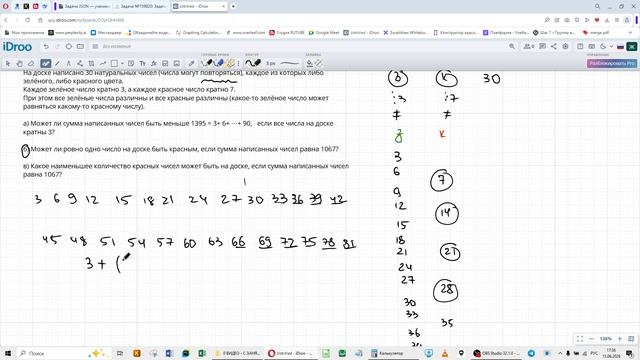
Task: Open the Windows Start menu
Action: click(7, 353)
